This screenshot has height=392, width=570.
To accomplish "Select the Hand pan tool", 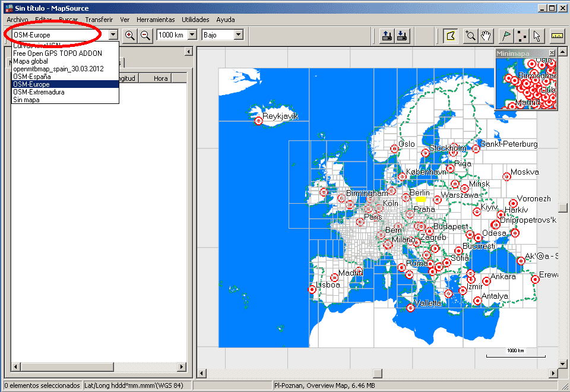I will (486, 36).
